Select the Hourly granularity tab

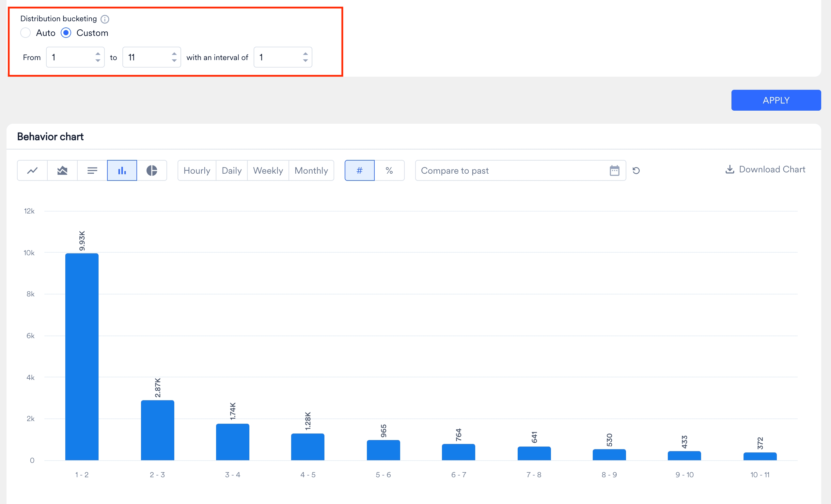[197, 170]
